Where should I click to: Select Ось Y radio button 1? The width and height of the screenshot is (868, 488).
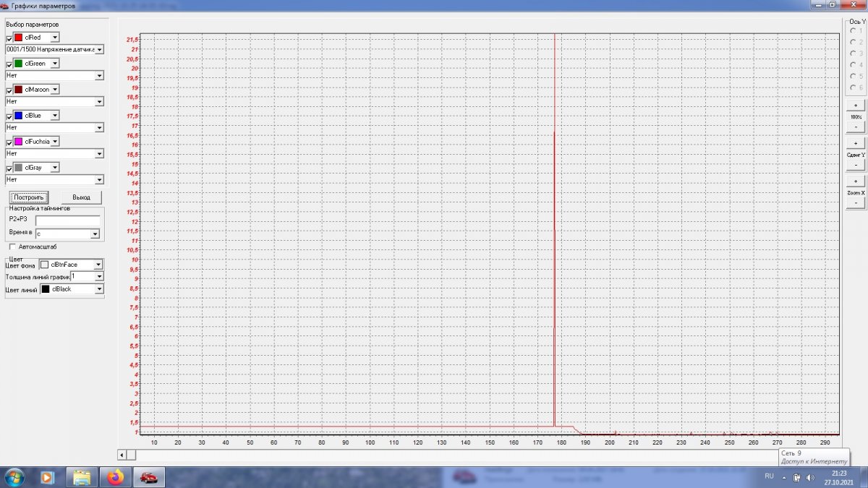pos(853,30)
